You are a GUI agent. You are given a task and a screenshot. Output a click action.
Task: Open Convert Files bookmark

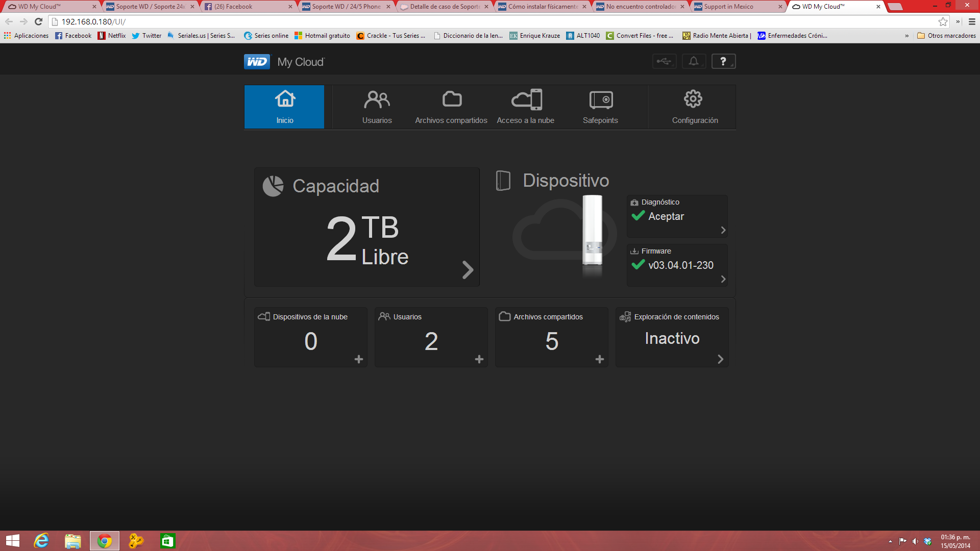(640, 36)
